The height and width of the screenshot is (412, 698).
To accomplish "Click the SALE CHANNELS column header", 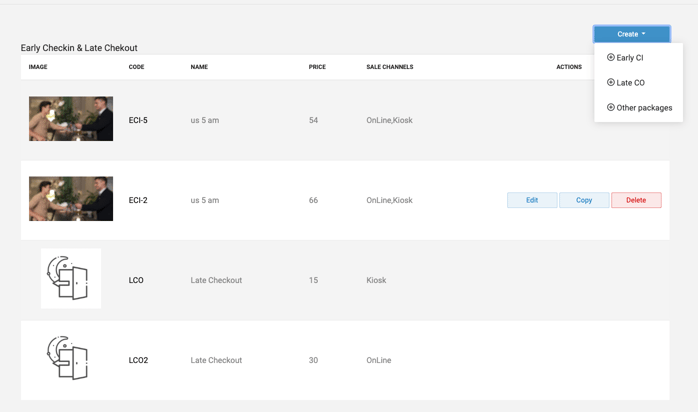I will 390,67.
